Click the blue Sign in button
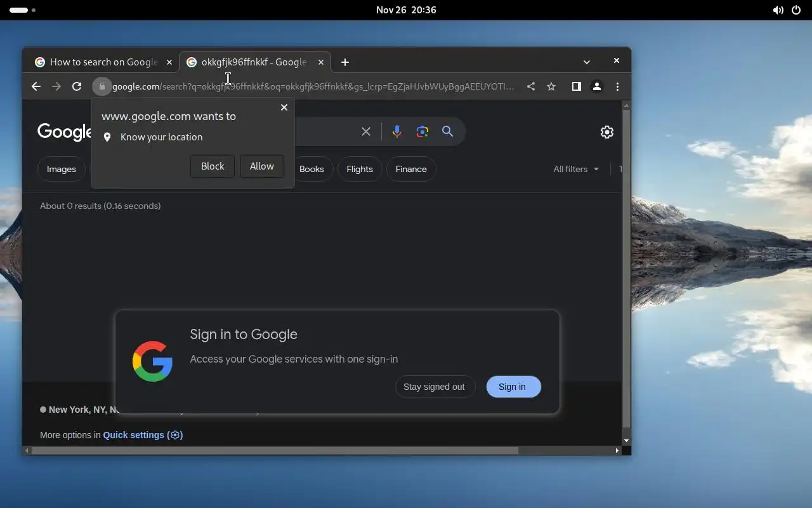Viewport: 812px width, 508px height. click(x=513, y=387)
